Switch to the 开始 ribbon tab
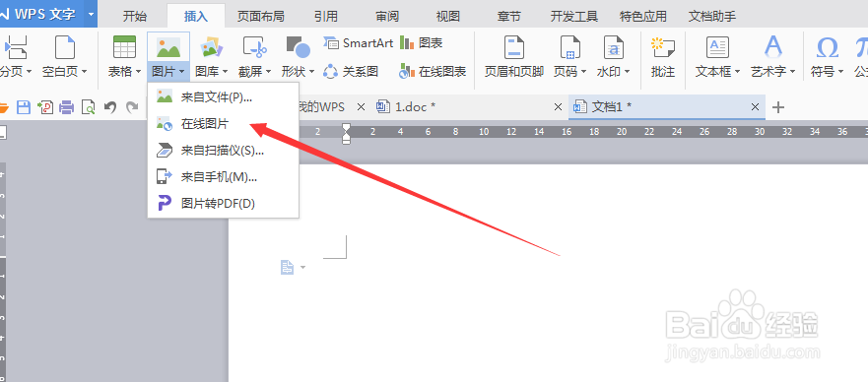868x382 pixels. 135,16
